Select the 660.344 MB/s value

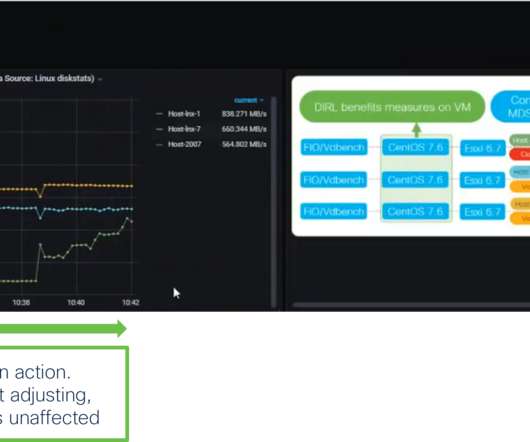click(244, 129)
